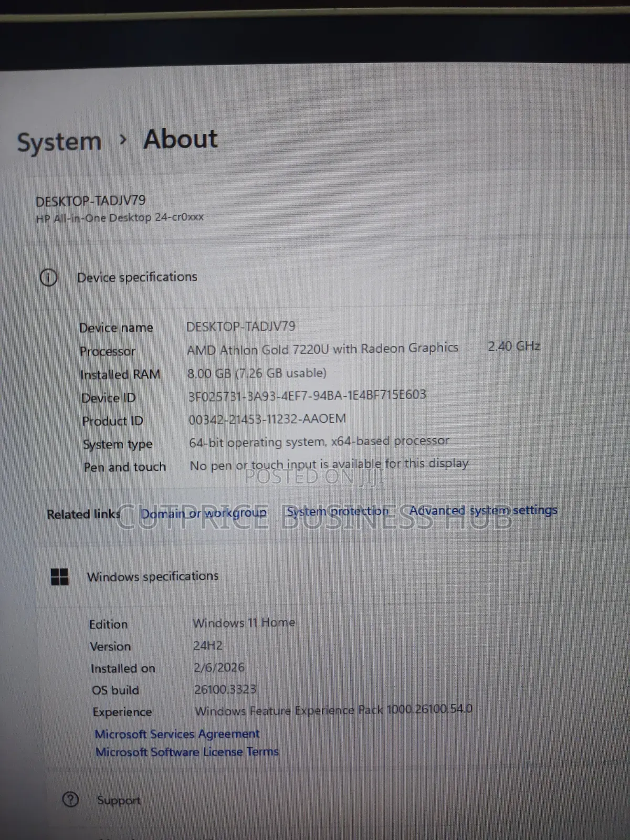Click the Edition label
Image resolution: width=630 pixels, height=840 pixels.
coord(108,624)
